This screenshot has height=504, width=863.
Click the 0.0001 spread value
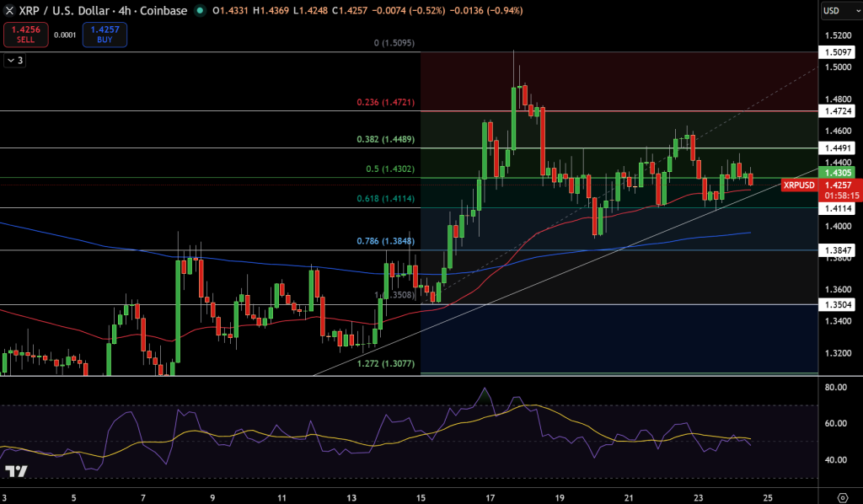pos(65,35)
